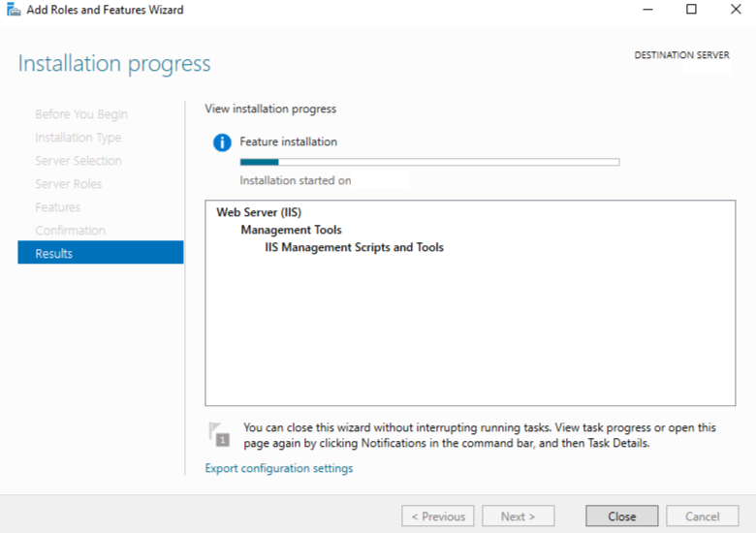Click IIS Management Scripts and Tools entry
The height and width of the screenshot is (533, 756).
(x=354, y=247)
